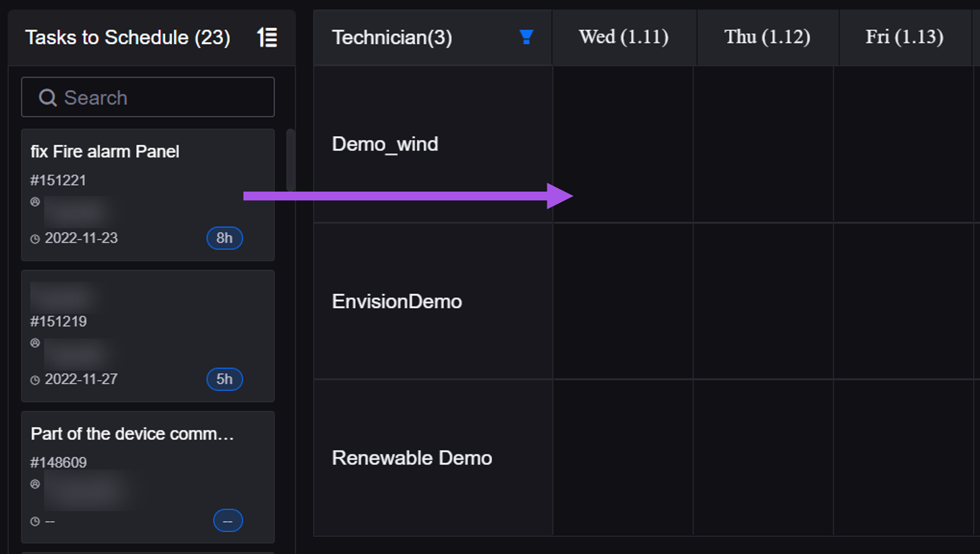
Task: Select the EnvisionDemo technician row
Action: pos(397,302)
